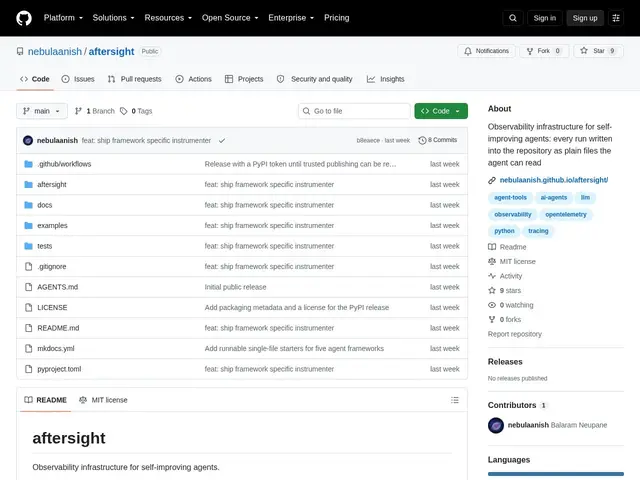The height and width of the screenshot is (480, 640).
Task: Open the header menu icon beside Sign up
Action: (x=616, y=18)
